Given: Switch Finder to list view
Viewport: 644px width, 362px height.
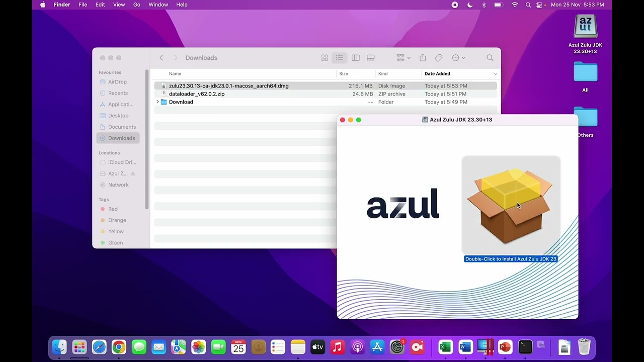Looking at the screenshot, I should click(x=340, y=58).
